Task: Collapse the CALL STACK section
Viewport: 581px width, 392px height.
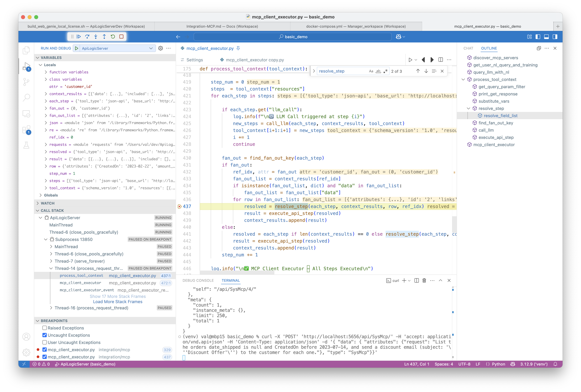Action: pyautogui.click(x=38, y=210)
